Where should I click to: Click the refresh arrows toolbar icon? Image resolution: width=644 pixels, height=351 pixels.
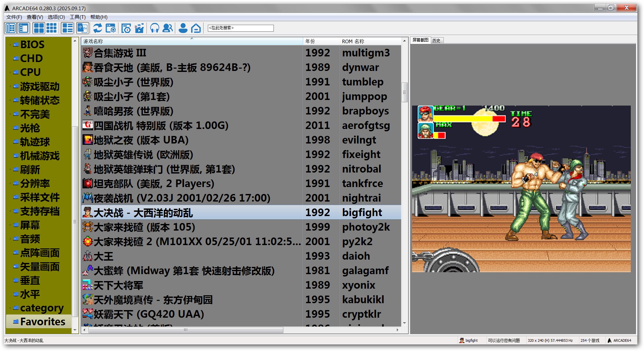97,28
